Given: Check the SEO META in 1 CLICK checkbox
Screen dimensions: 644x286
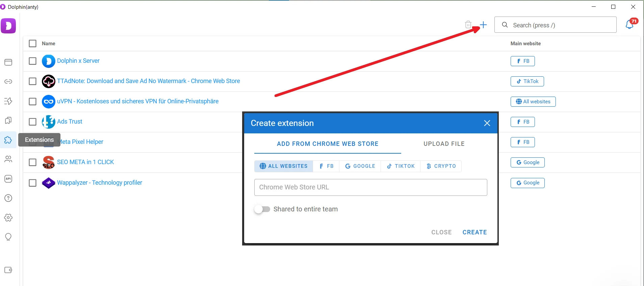Looking at the screenshot, I should pos(32,162).
